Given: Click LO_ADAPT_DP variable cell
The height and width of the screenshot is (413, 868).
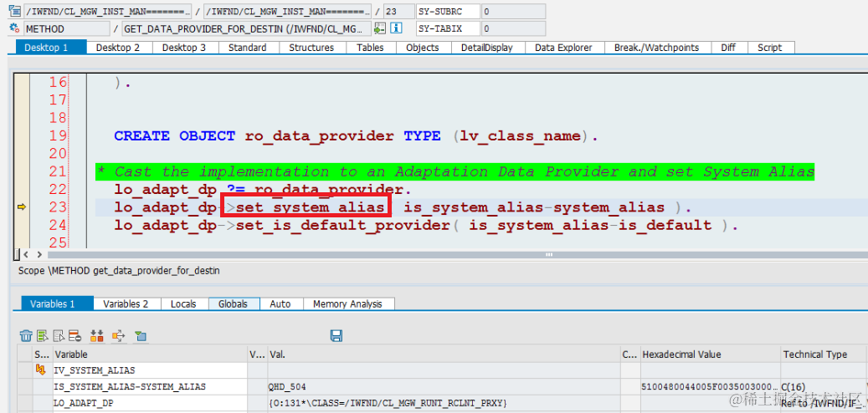Looking at the screenshot, I should 150,403.
